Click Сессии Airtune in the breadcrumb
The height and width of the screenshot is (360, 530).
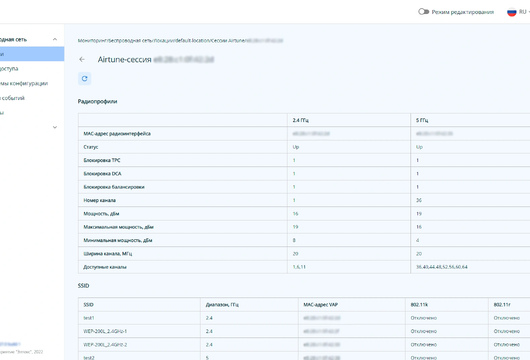[228, 41]
